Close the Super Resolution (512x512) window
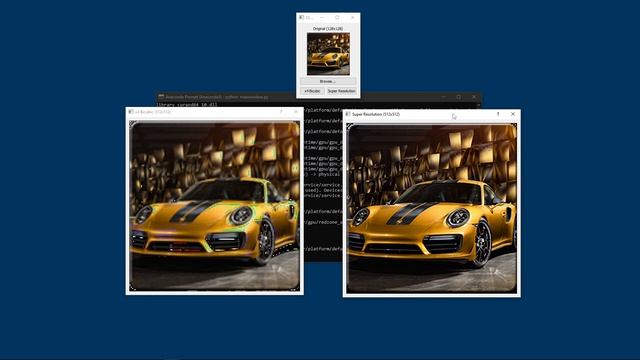The height and width of the screenshot is (360, 640). coord(513,114)
